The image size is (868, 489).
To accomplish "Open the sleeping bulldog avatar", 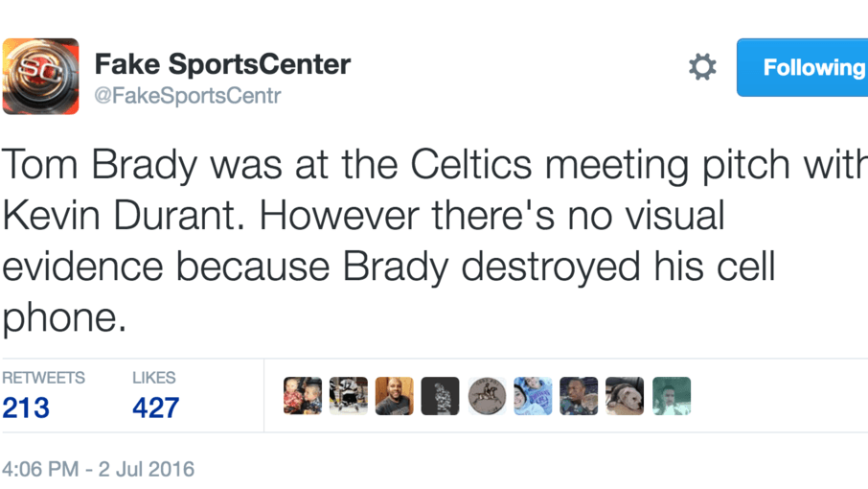I will 625,396.
